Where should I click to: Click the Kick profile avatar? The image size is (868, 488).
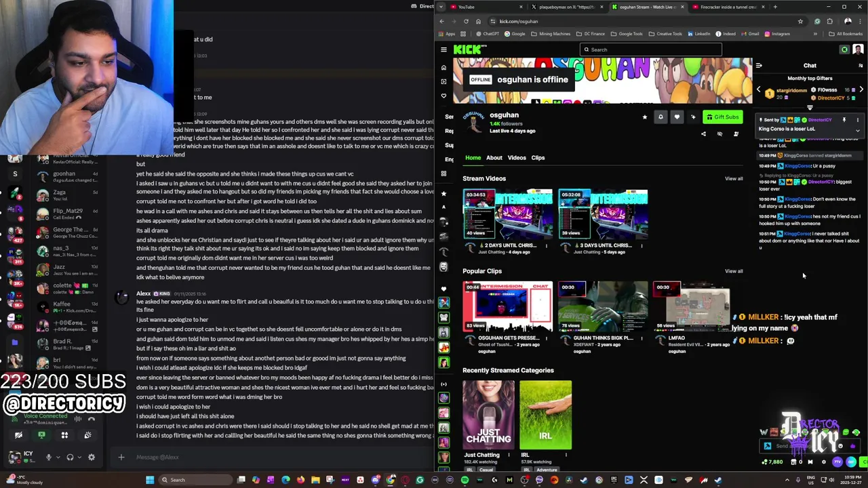click(858, 49)
